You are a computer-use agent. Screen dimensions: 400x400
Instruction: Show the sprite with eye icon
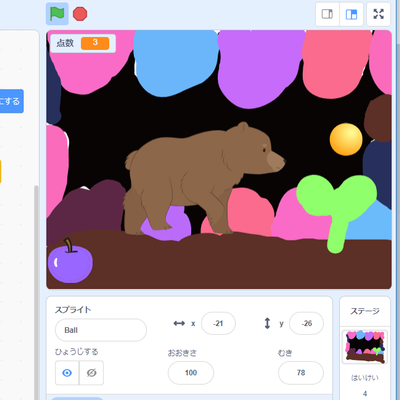67,373
